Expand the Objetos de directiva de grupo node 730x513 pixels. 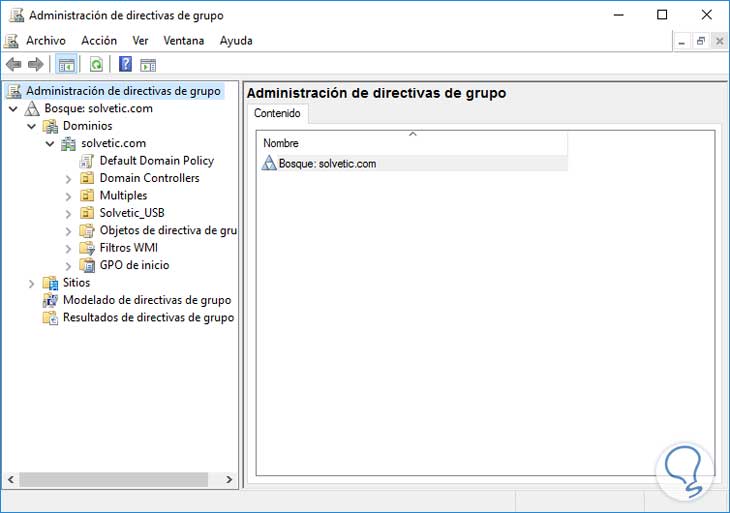click(68, 231)
